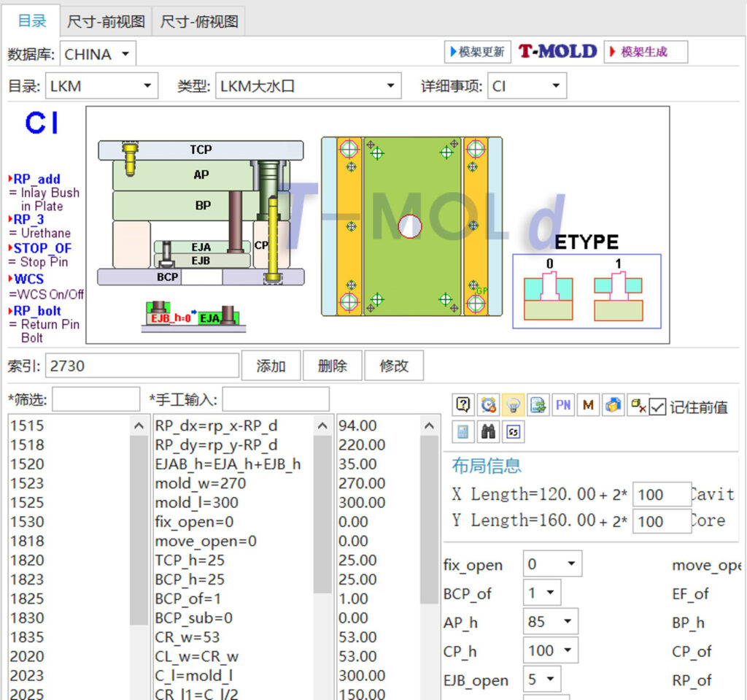
Task: Click the RP_3 link
Action: [x=28, y=220]
